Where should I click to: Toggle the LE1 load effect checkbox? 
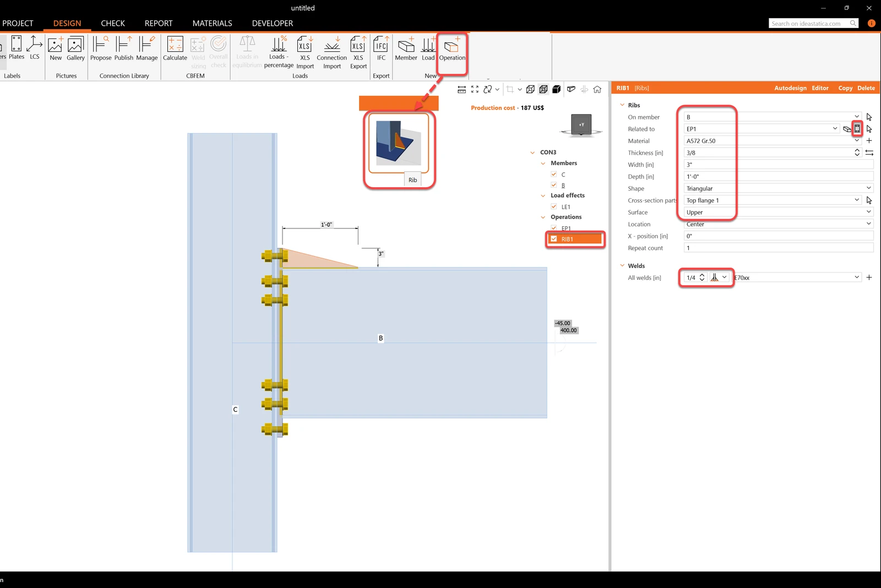pos(554,206)
